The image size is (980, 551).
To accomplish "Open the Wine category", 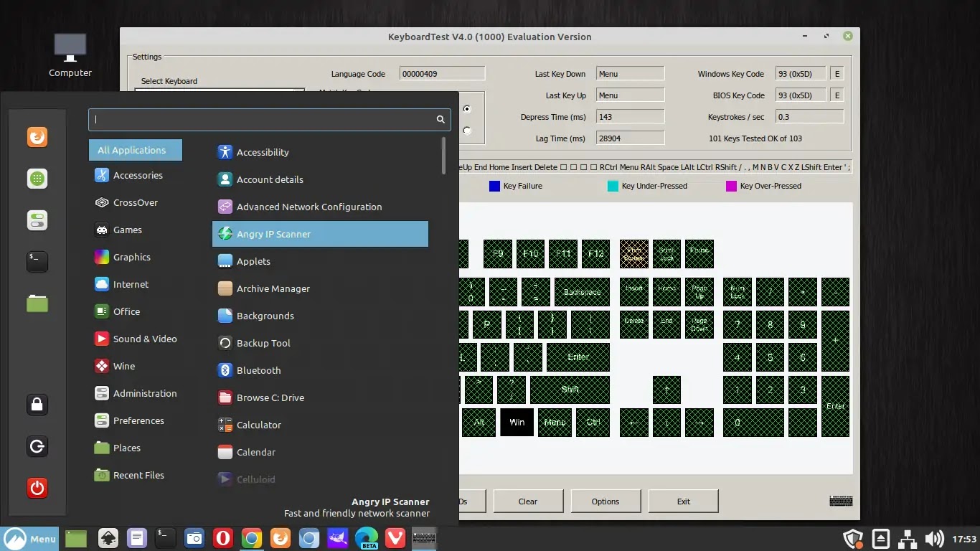I will 136,366.
